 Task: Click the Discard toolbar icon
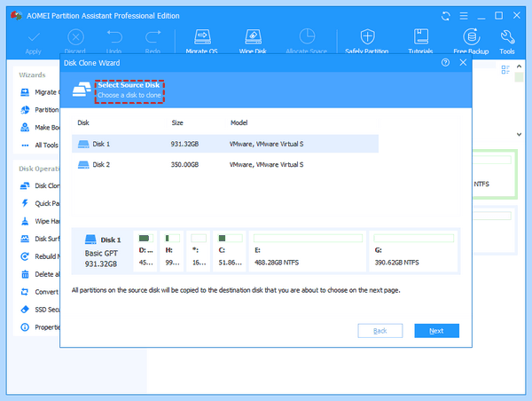75,37
